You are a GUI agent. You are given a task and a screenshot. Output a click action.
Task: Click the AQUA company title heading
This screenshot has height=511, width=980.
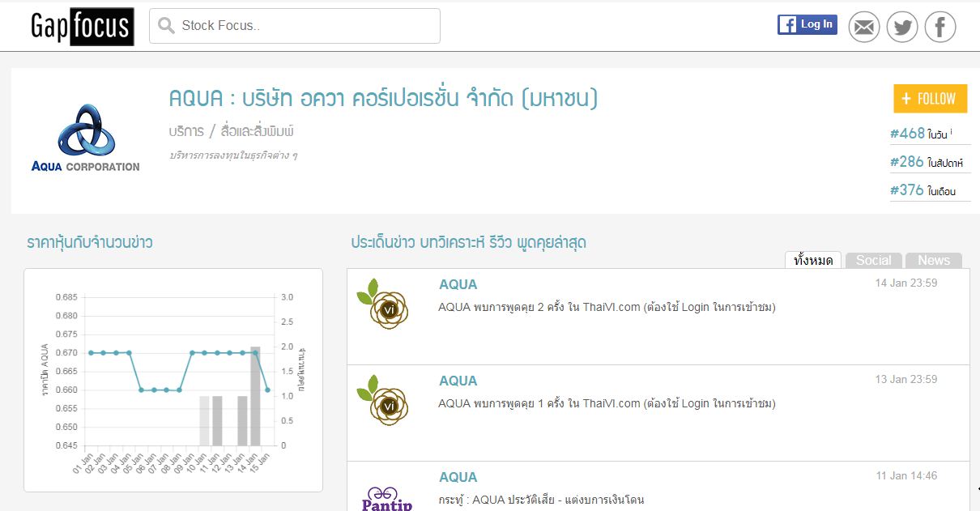[383, 99]
